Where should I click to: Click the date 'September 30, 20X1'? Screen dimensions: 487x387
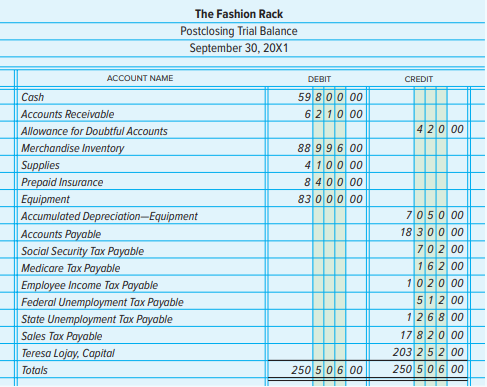point(239,48)
